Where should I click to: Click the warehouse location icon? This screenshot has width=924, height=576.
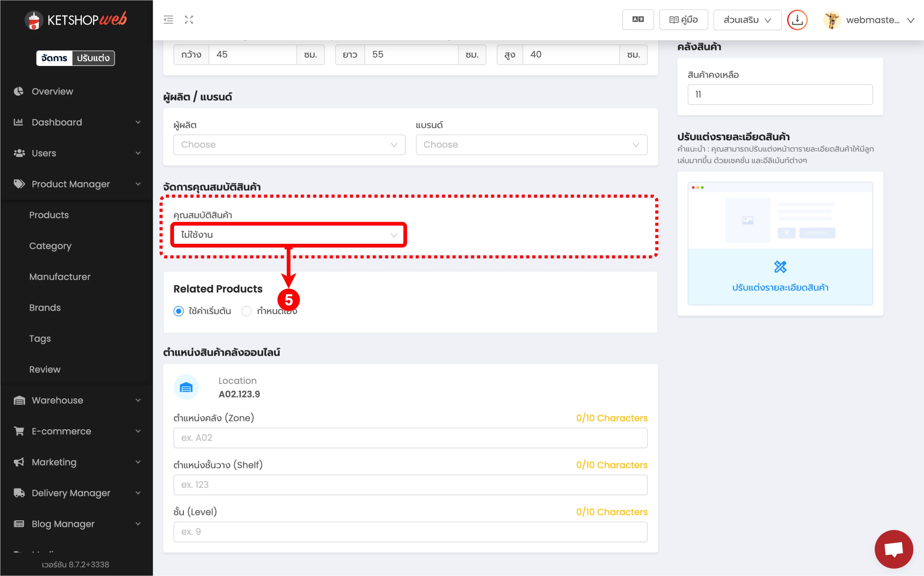coord(186,388)
